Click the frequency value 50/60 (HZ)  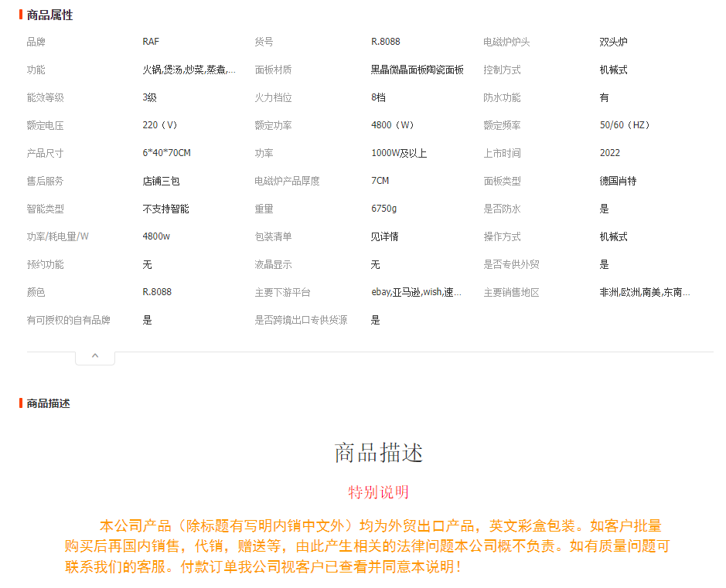tap(625, 125)
